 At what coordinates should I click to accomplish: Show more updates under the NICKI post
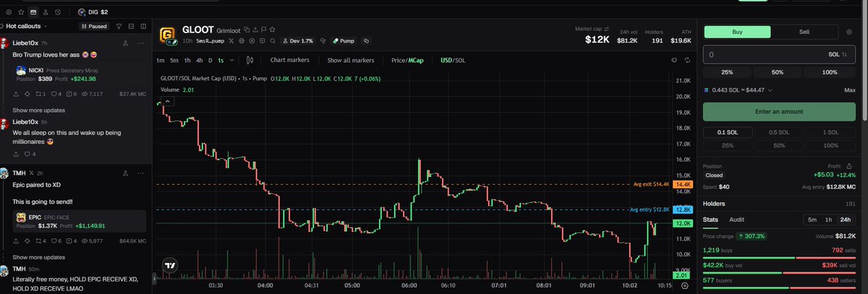(x=39, y=111)
